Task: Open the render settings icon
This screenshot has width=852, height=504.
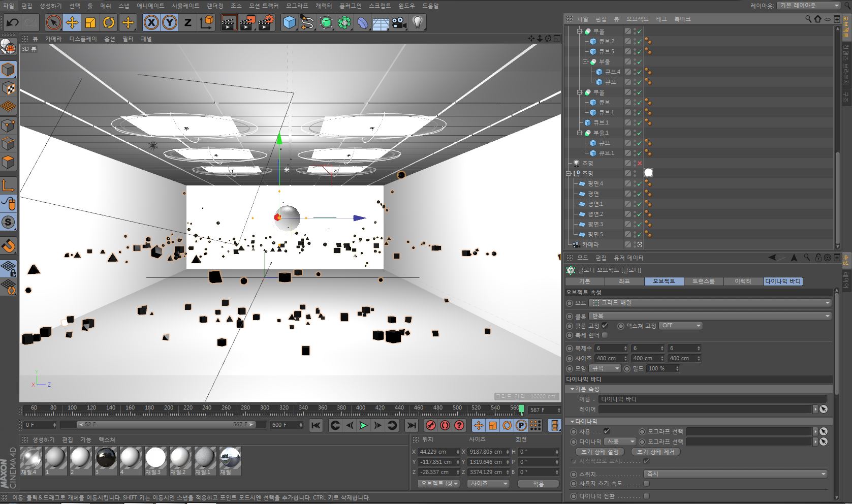Action: [266, 22]
